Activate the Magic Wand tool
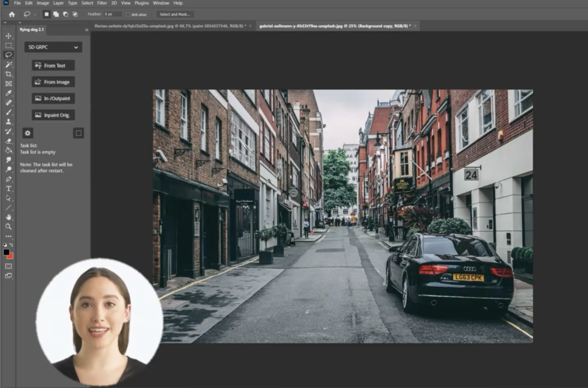Image resolution: width=588 pixels, height=388 pixels. pyautogui.click(x=9, y=64)
